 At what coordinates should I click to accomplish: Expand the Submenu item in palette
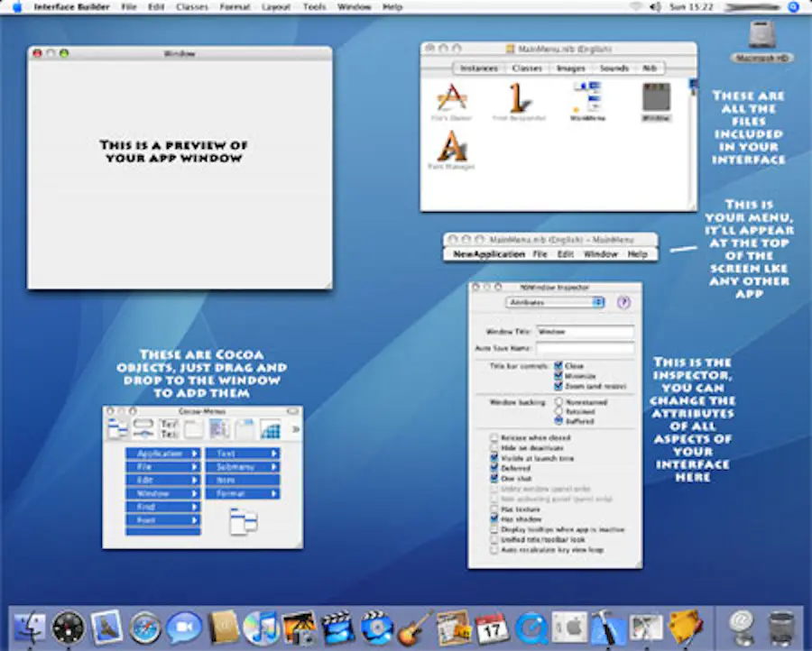pos(243,467)
